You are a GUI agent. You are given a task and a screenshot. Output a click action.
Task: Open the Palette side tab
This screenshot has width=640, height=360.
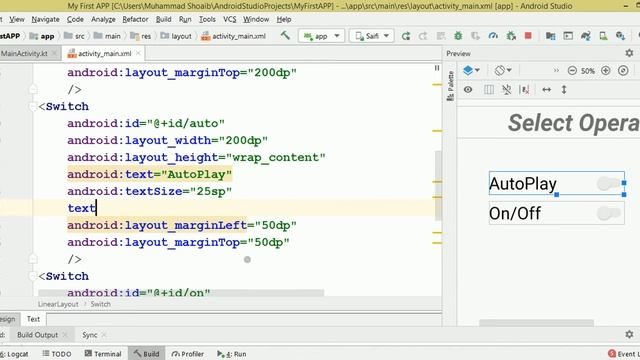[450, 86]
